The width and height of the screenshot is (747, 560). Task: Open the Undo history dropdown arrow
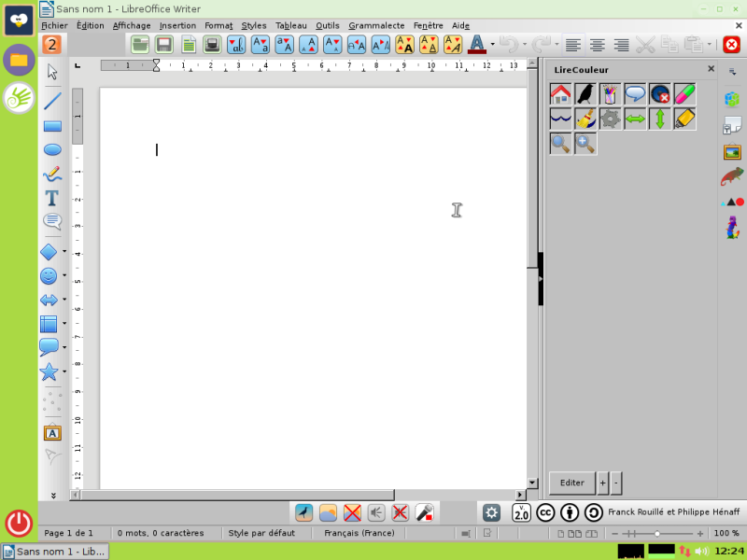point(525,45)
